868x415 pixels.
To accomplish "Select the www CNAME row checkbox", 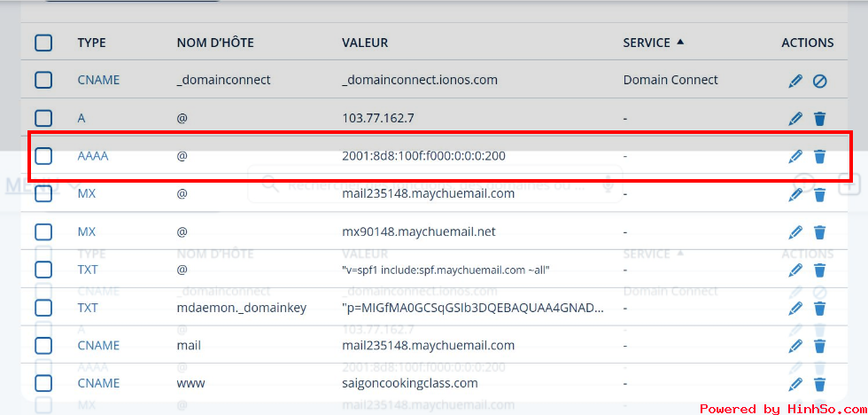I will pos(43,384).
